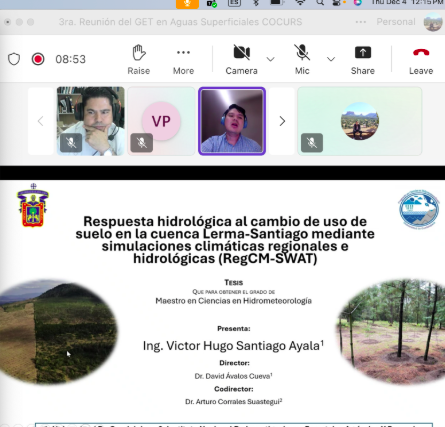Open Spotlight search icon
This screenshot has width=445, height=427.
point(320,3)
